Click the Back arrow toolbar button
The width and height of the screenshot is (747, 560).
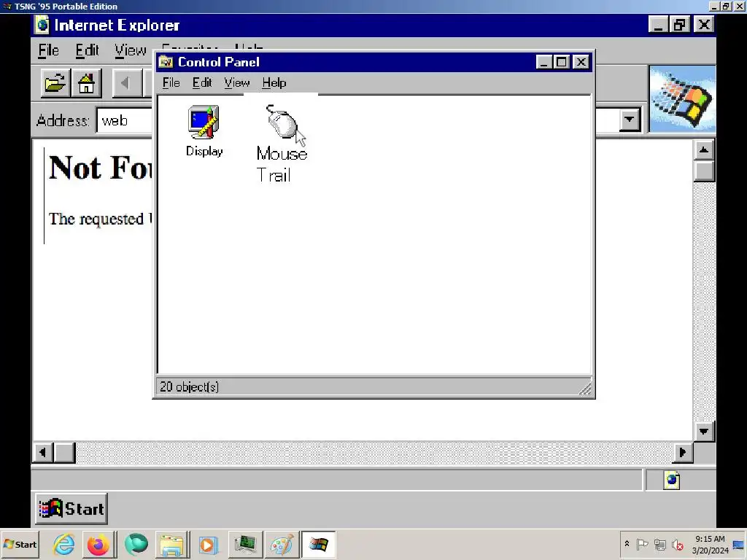pyautogui.click(x=127, y=83)
